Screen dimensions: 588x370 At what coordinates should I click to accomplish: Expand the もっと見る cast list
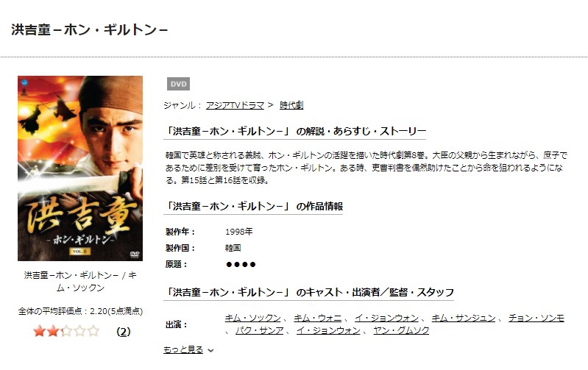[x=183, y=349]
